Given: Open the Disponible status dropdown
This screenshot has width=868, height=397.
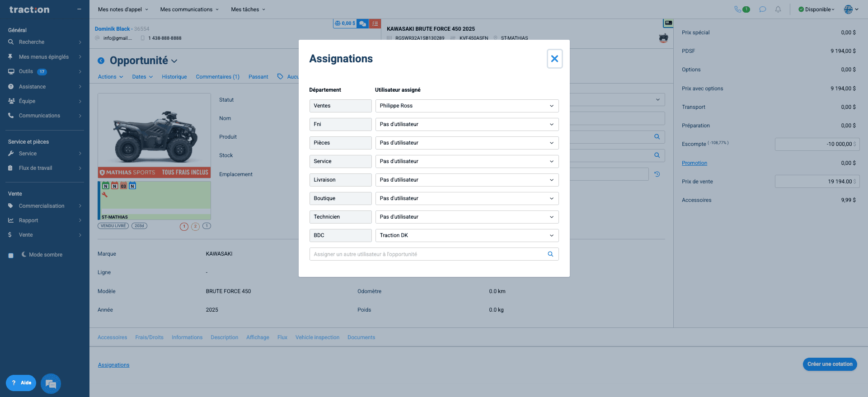Looking at the screenshot, I should [x=816, y=9].
